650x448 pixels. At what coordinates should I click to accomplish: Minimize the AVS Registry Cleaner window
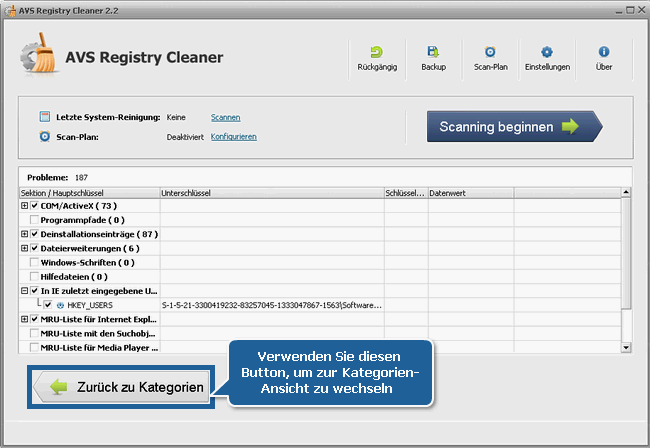click(618, 11)
